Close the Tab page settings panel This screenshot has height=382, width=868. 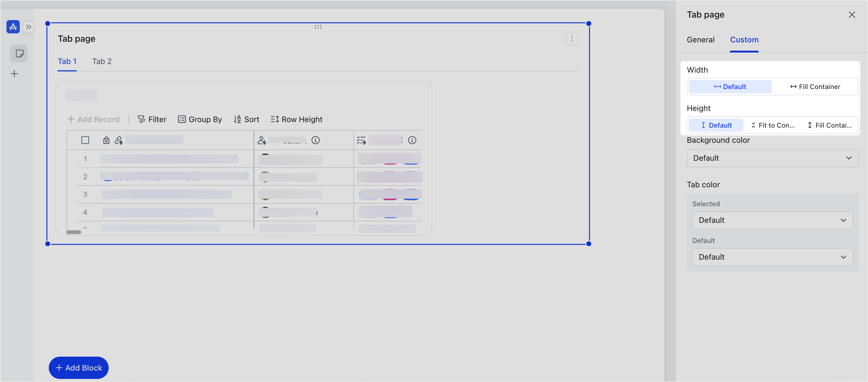852,15
